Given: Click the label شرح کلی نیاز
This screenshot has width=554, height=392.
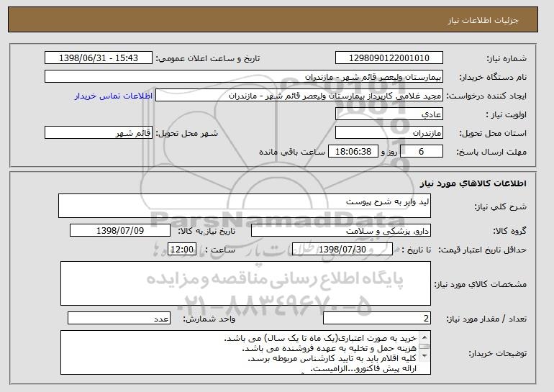Looking at the screenshot, I should click(x=500, y=206).
